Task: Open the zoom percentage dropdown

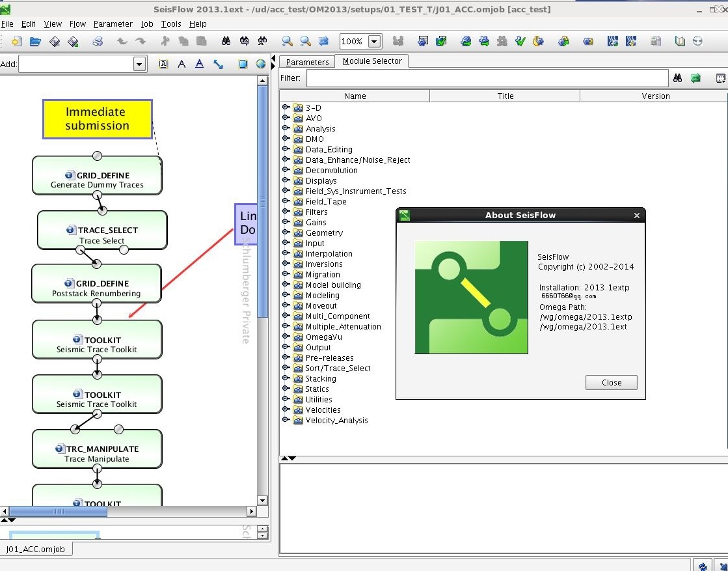Action: (x=374, y=42)
